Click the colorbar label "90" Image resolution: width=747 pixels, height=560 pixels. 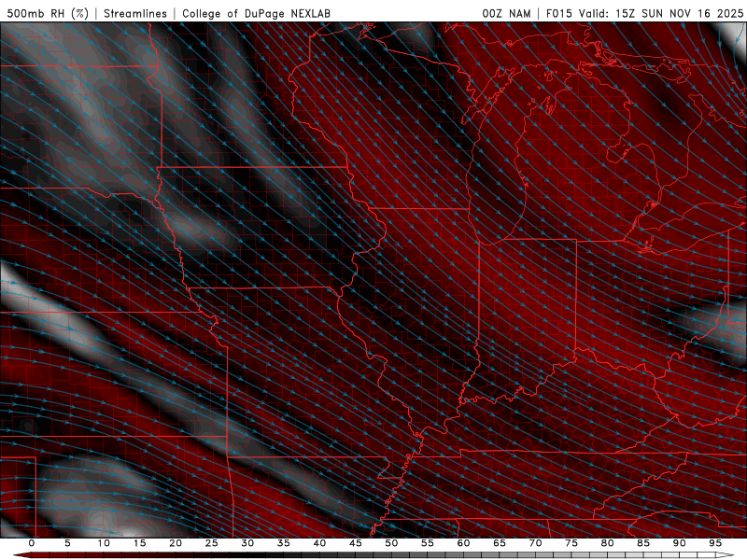click(679, 543)
